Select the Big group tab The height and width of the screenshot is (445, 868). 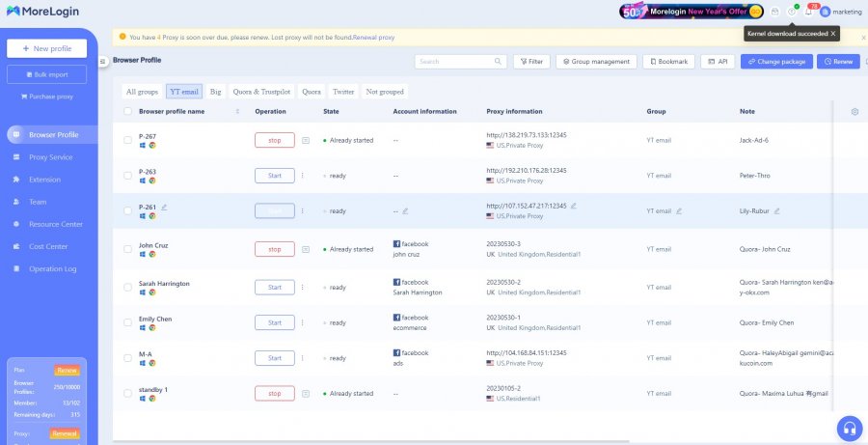[215, 92]
